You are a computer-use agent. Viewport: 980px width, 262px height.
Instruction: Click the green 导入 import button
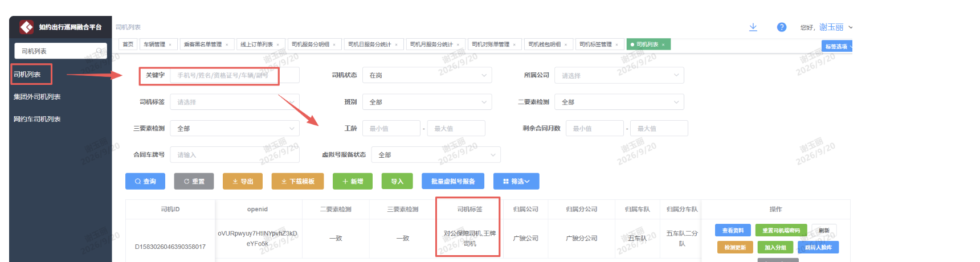point(397,181)
